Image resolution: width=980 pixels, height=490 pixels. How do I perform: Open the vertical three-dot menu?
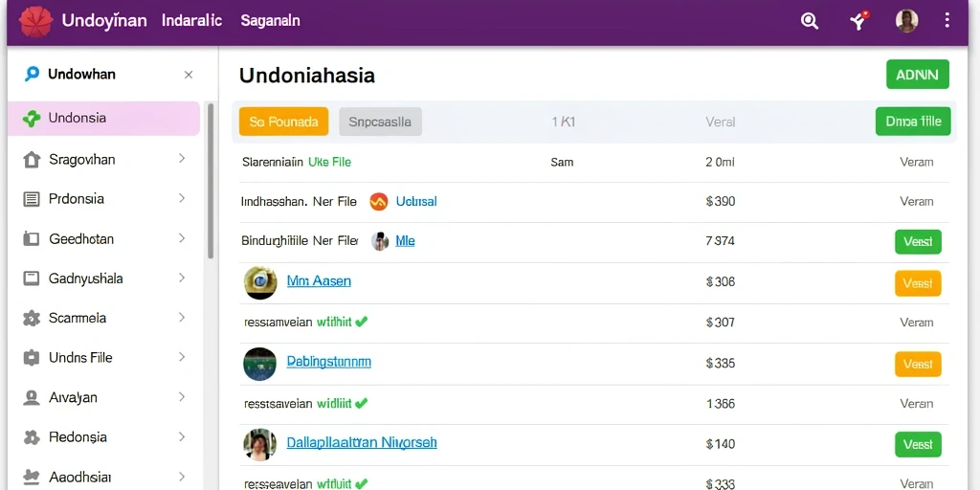click(947, 21)
